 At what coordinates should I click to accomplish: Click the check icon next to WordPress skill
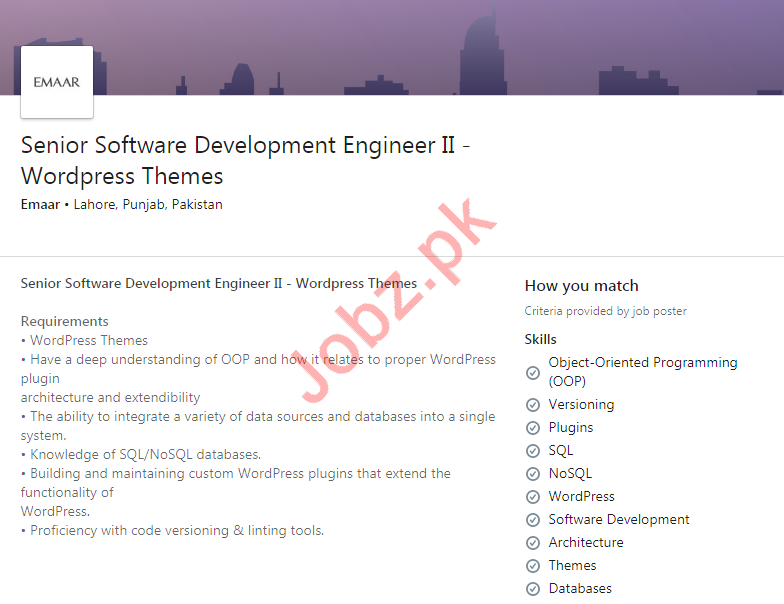533,497
